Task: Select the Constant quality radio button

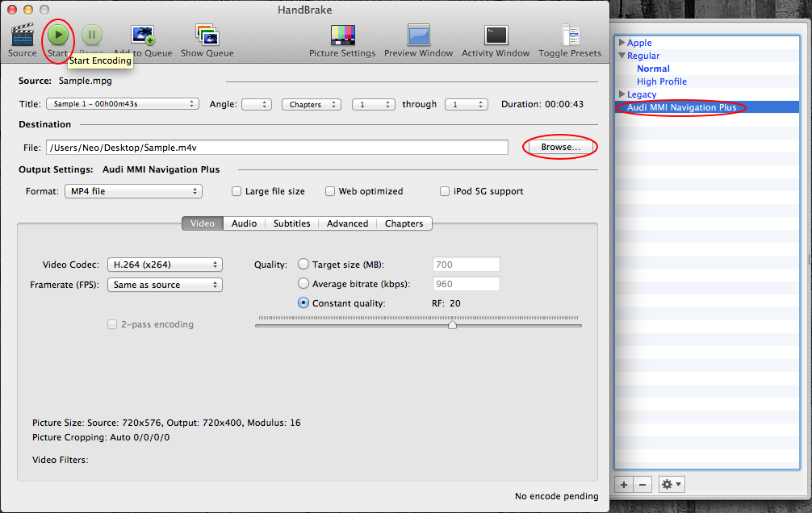Action: (303, 302)
